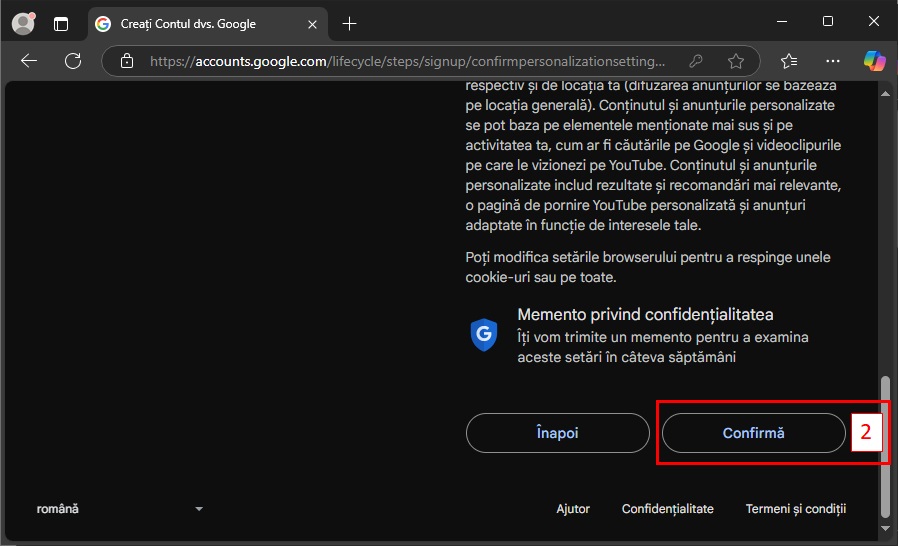
Task: Click the browser profile avatar icon
Action: coord(22,23)
